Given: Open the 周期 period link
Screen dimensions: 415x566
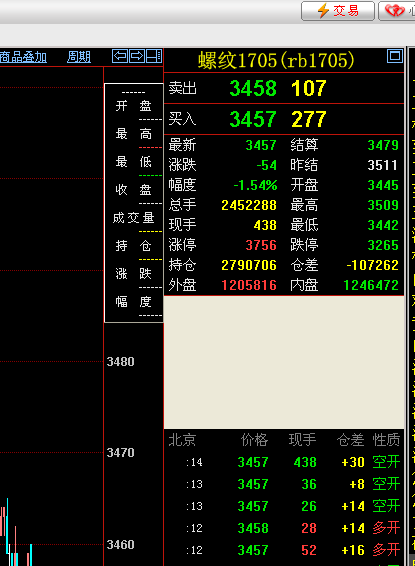Looking at the screenshot, I should [79, 57].
